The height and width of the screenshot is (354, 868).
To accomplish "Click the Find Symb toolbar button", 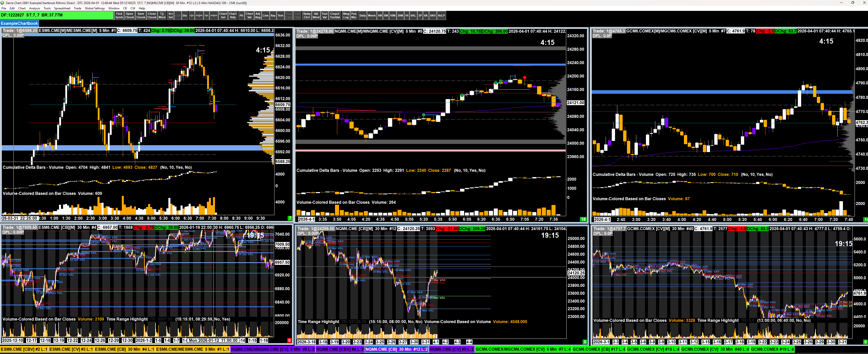I will coord(119,15).
